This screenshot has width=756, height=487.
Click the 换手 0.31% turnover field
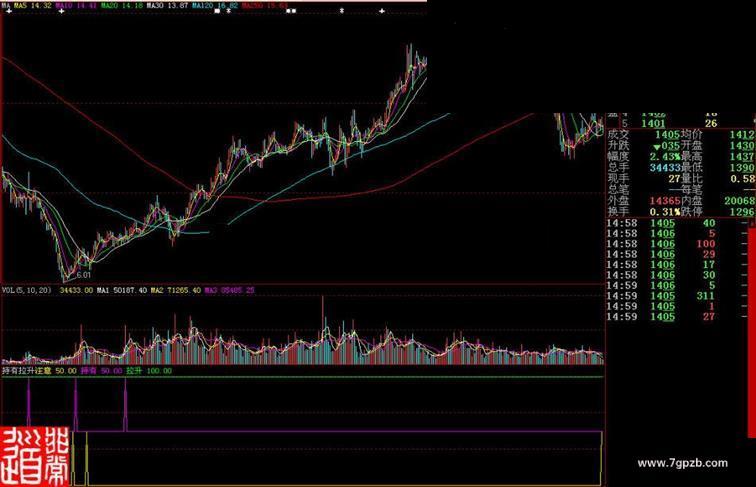(644, 212)
